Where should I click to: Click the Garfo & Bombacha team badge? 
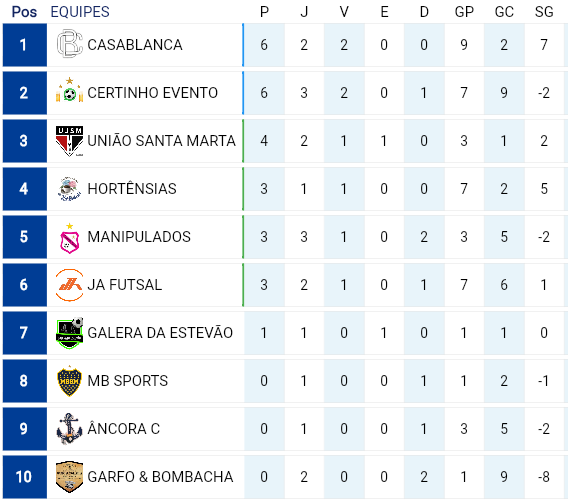(x=70, y=477)
